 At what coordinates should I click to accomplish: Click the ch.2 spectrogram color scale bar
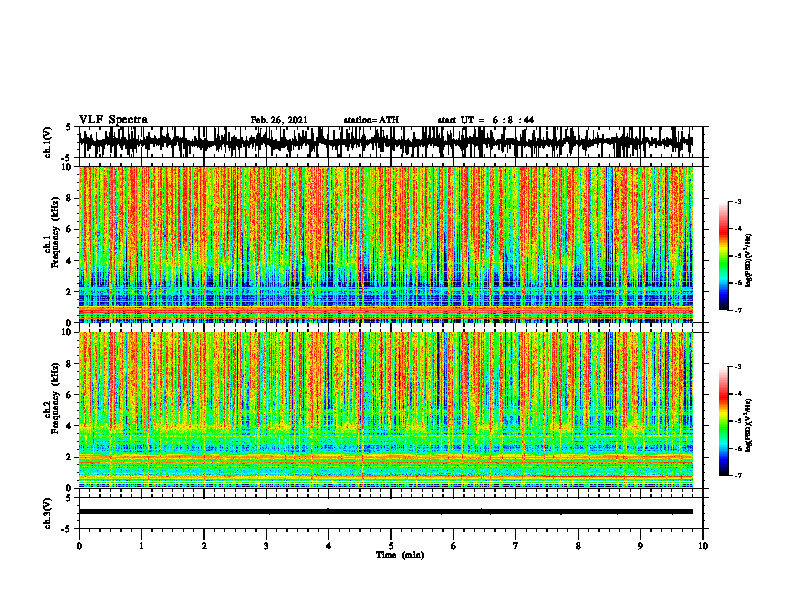pyautogui.click(x=724, y=421)
